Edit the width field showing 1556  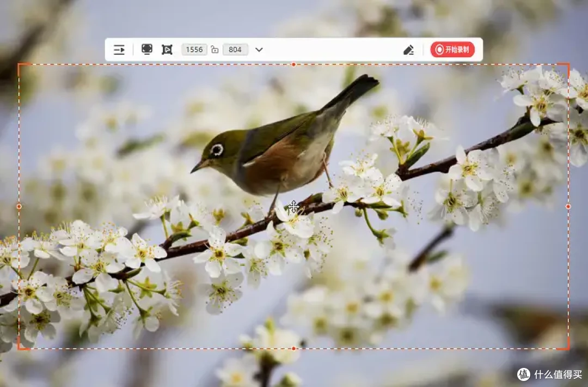tap(194, 50)
